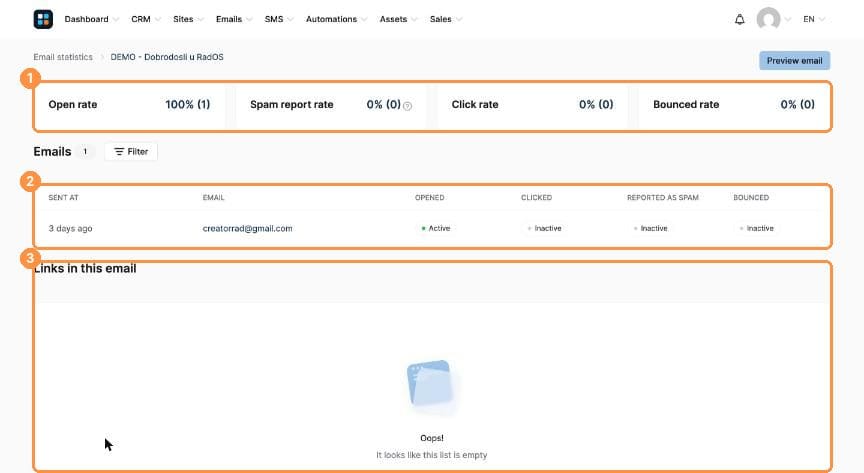Click the Inactive status under Bounced
The image size is (864, 473).
(x=757, y=228)
